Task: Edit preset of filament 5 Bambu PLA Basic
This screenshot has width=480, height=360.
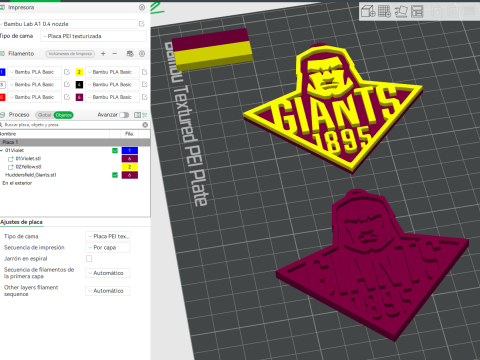Action: click(x=67, y=97)
